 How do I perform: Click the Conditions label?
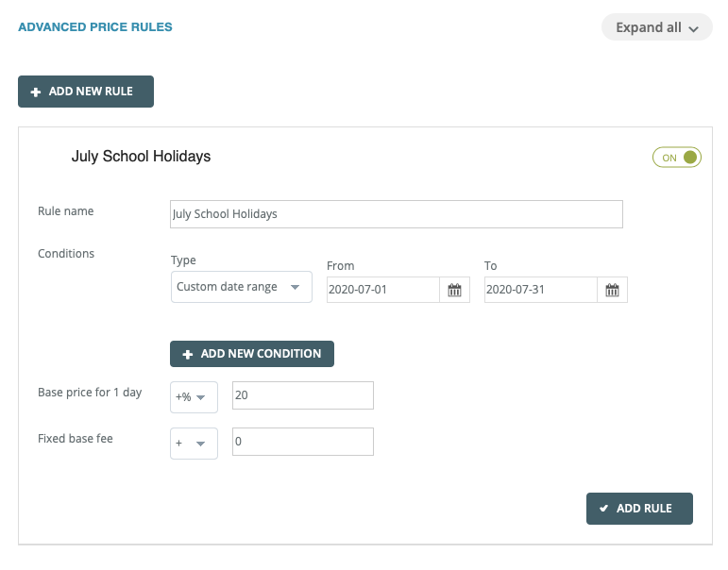(x=66, y=254)
